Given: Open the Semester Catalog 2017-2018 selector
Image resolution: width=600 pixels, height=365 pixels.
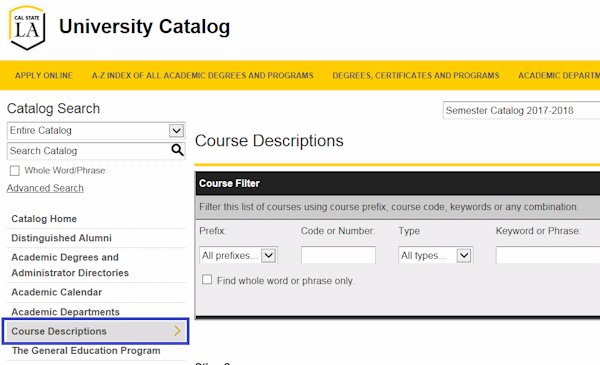Looking at the screenshot, I should tap(521, 111).
